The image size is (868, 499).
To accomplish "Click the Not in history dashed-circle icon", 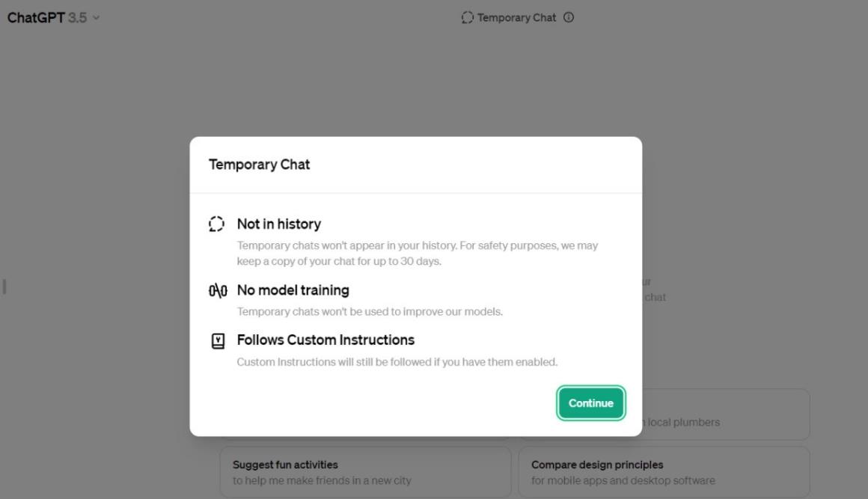I will [x=217, y=224].
